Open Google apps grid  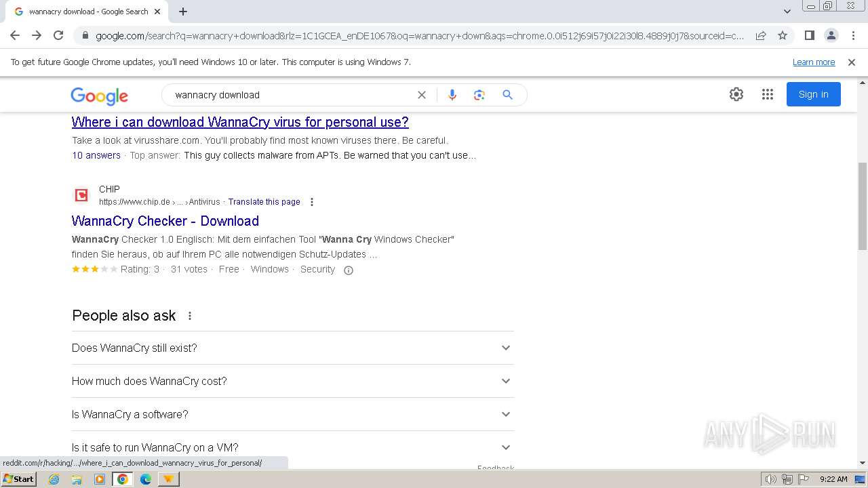[768, 94]
